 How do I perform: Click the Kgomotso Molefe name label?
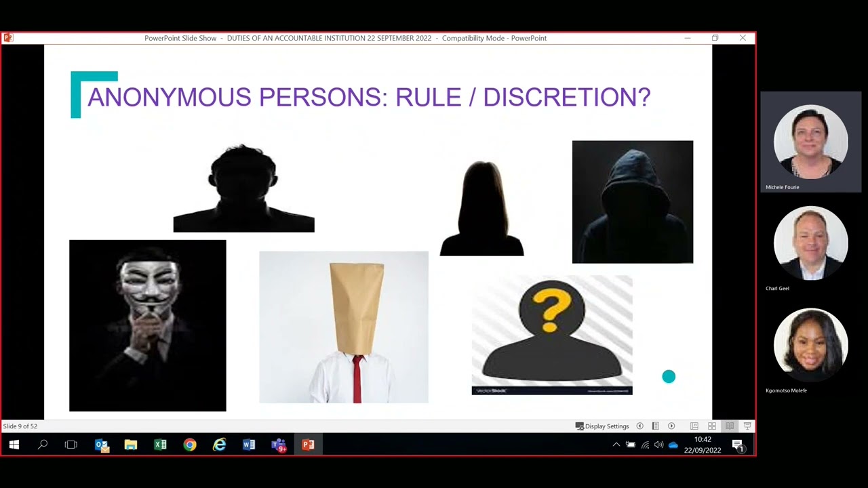[x=786, y=390]
